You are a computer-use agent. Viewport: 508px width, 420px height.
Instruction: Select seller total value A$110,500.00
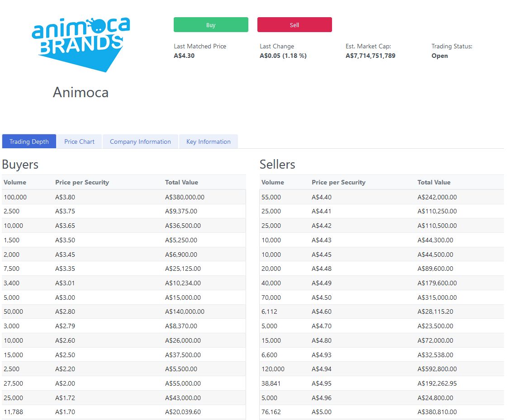point(437,226)
